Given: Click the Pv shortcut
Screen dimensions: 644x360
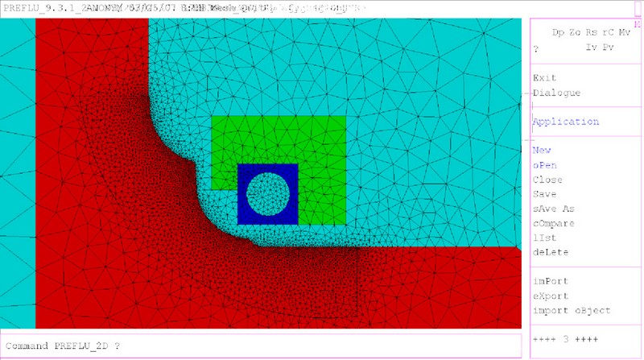Looking at the screenshot, I should point(608,48).
